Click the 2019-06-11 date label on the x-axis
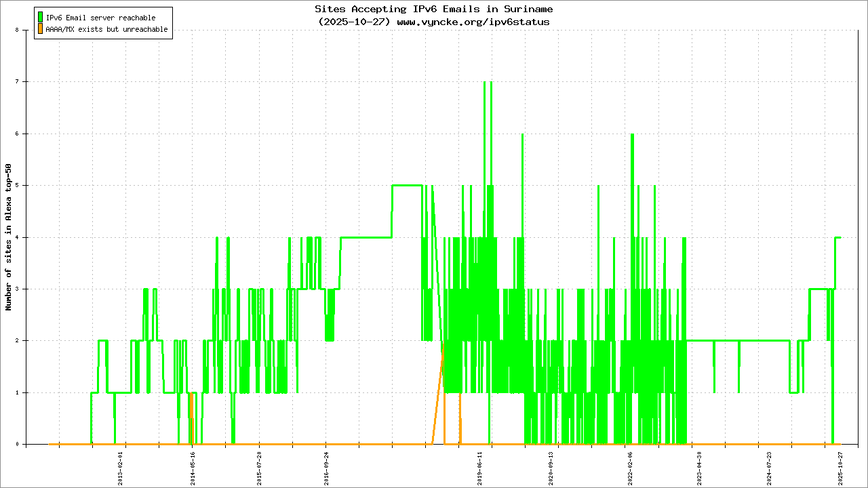Image resolution: width=868 pixels, height=488 pixels. pos(480,464)
